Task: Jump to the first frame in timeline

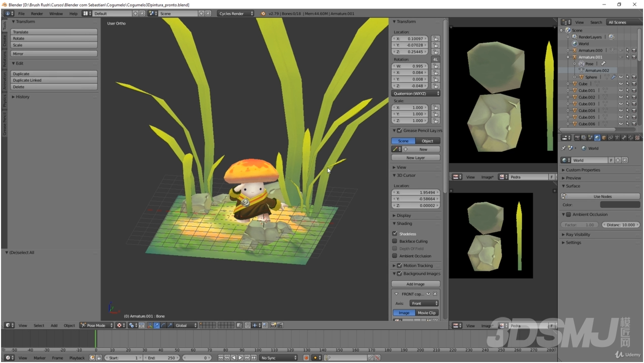Action: pos(220,357)
